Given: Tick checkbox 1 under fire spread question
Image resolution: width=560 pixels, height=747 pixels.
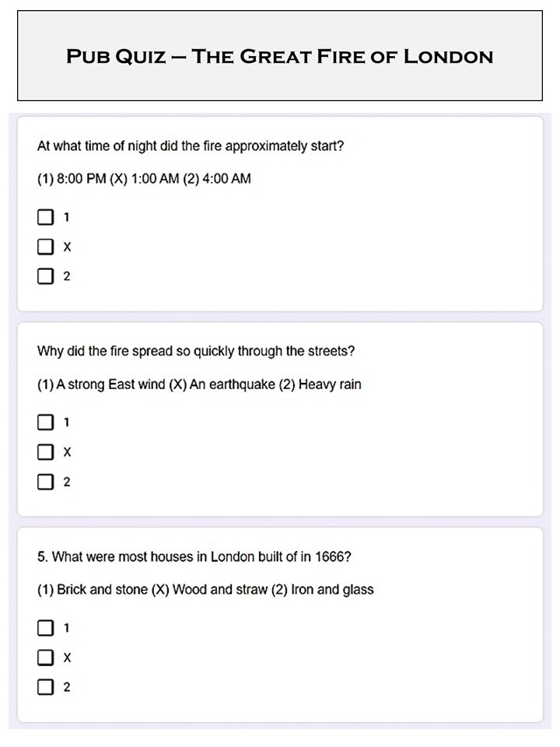Looking at the screenshot, I should 45,423.
